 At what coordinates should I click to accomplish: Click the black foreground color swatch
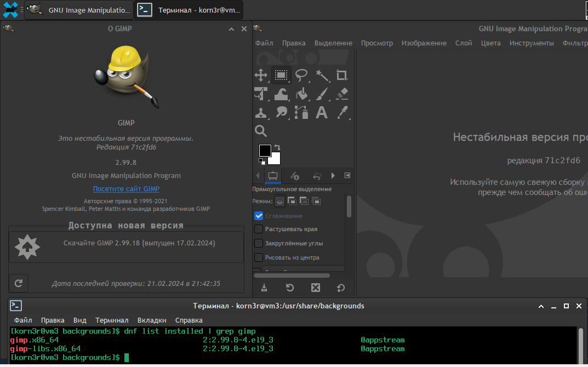(x=265, y=151)
